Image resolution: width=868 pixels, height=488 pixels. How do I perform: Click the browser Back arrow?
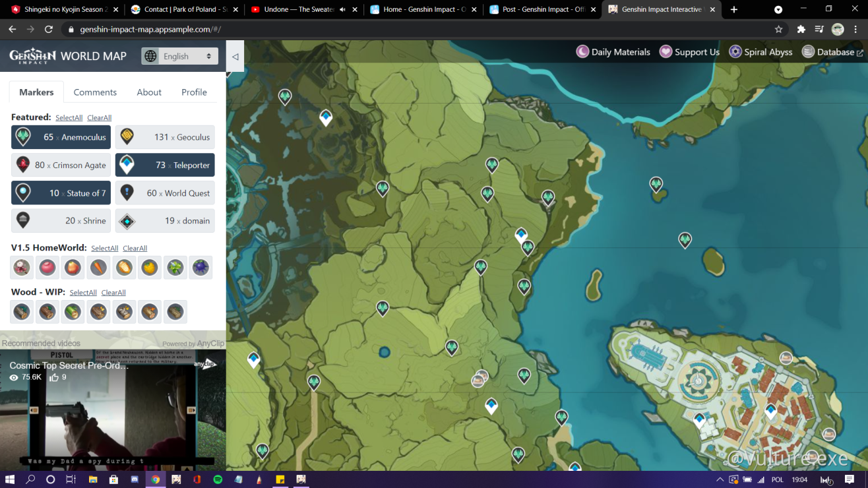click(12, 30)
